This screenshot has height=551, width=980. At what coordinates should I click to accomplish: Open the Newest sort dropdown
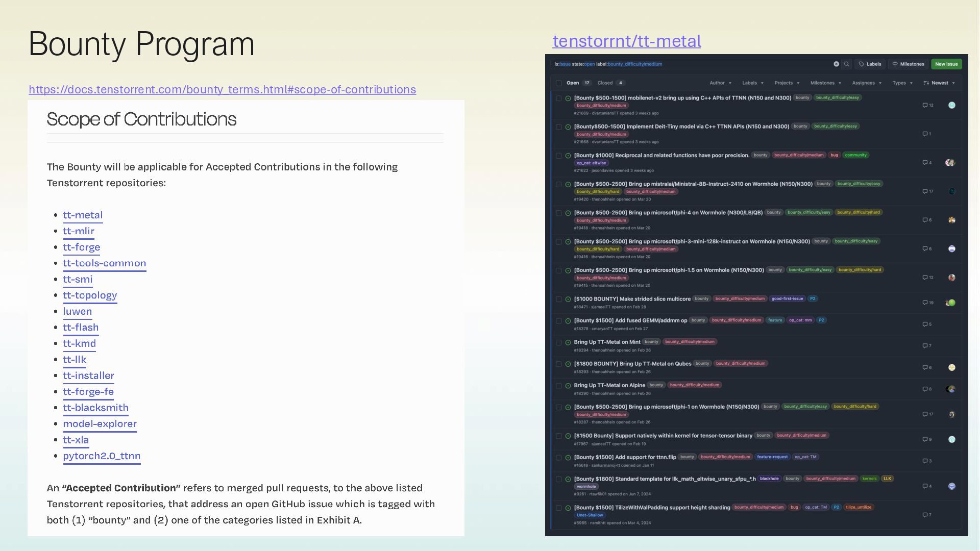click(x=939, y=83)
